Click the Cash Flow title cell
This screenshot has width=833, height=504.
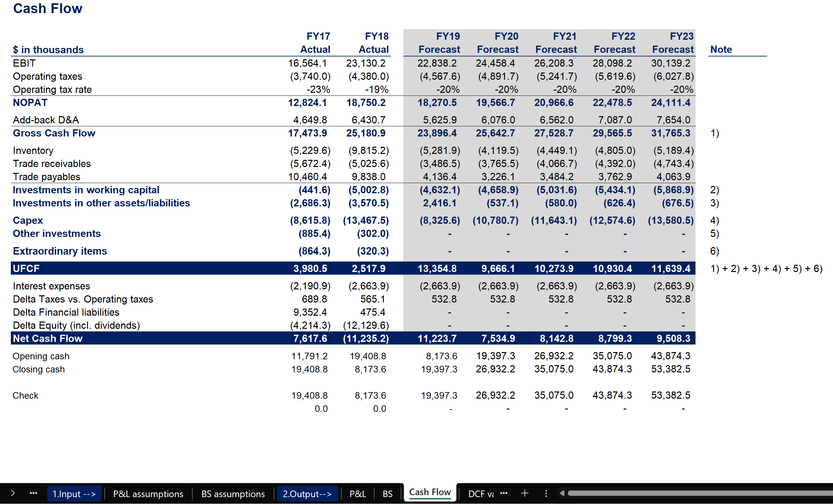coord(48,9)
